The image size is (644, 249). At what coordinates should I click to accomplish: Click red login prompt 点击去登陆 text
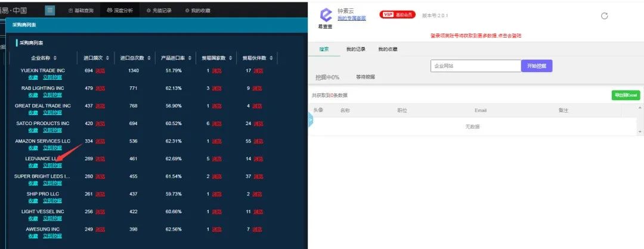tap(509, 36)
